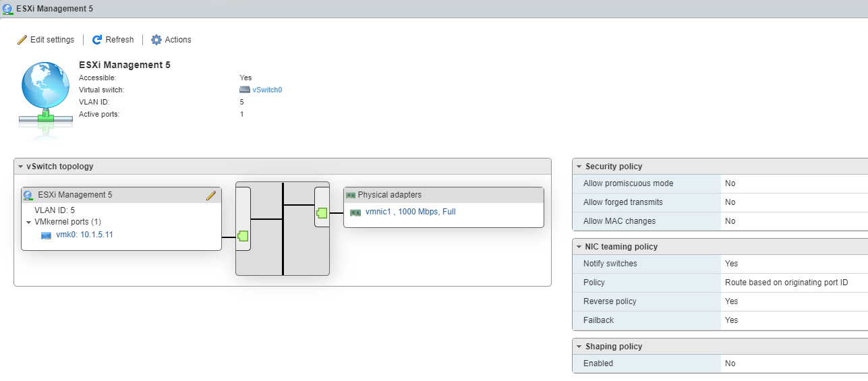Image resolution: width=868 pixels, height=381 pixels.
Task: Click the vmnic1 network card icon
Action: tap(355, 212)
